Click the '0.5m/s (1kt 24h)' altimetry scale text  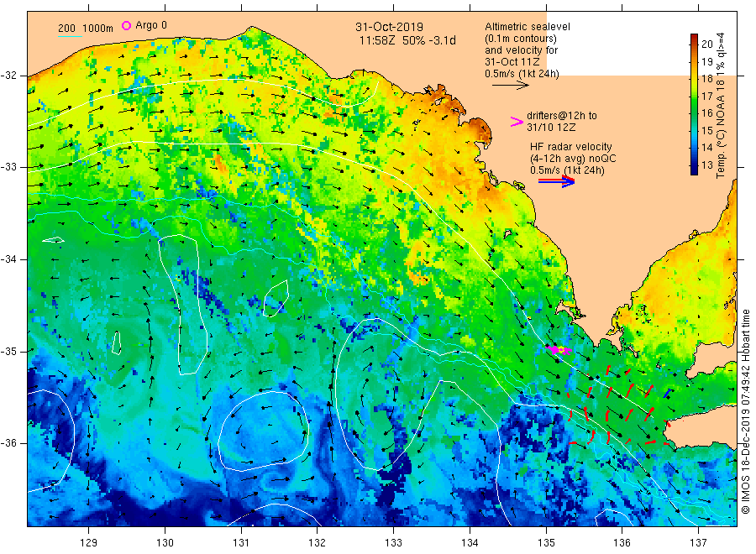tap(522, 74)
